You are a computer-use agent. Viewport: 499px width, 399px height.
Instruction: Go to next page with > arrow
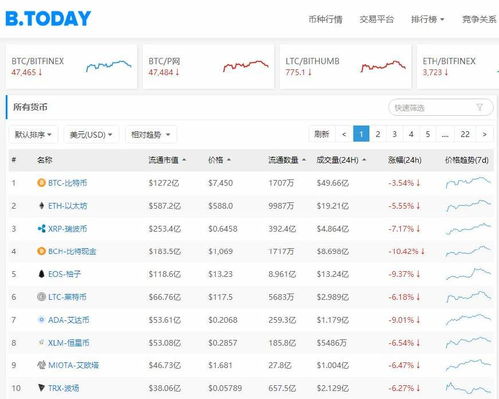point(485,134)
